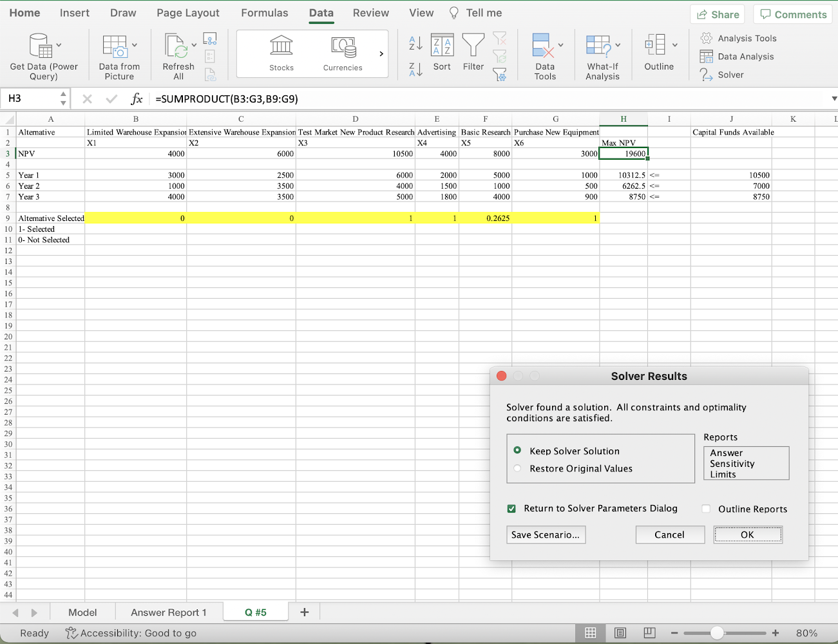Apply the Currencies data type
Screen dimensions: 838x644
342,53
